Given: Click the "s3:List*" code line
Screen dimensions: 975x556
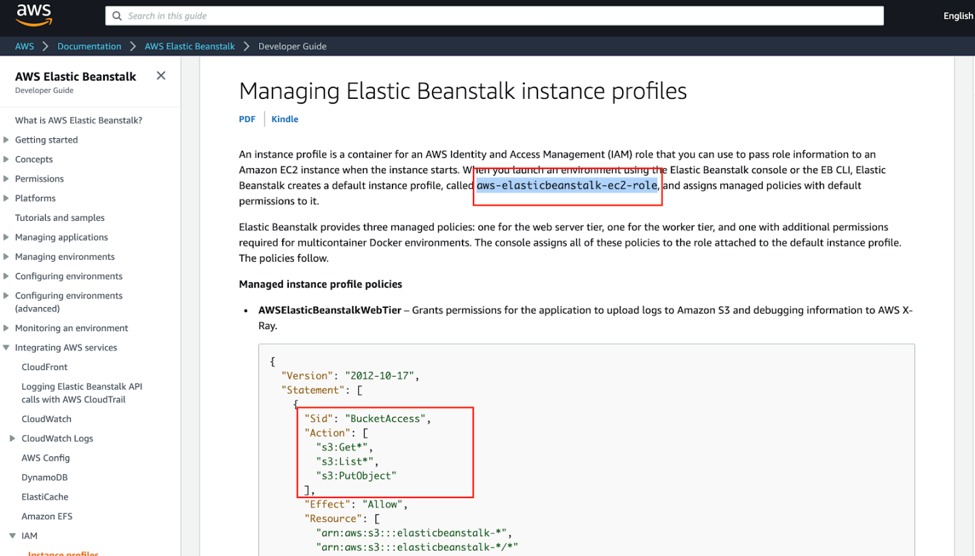Looking at the screenshot, I should coord(347,461).
